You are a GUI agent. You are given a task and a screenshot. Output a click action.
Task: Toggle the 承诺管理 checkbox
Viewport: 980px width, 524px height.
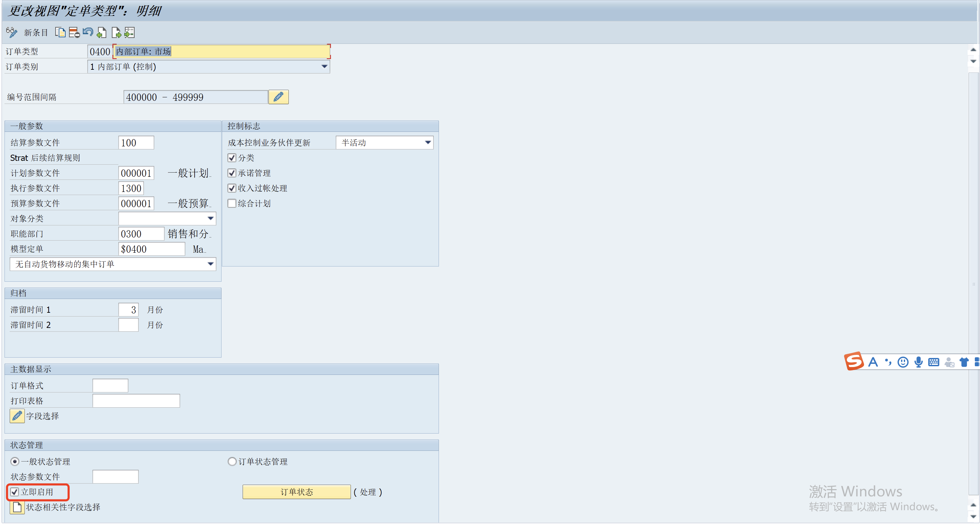pos(232,173)
